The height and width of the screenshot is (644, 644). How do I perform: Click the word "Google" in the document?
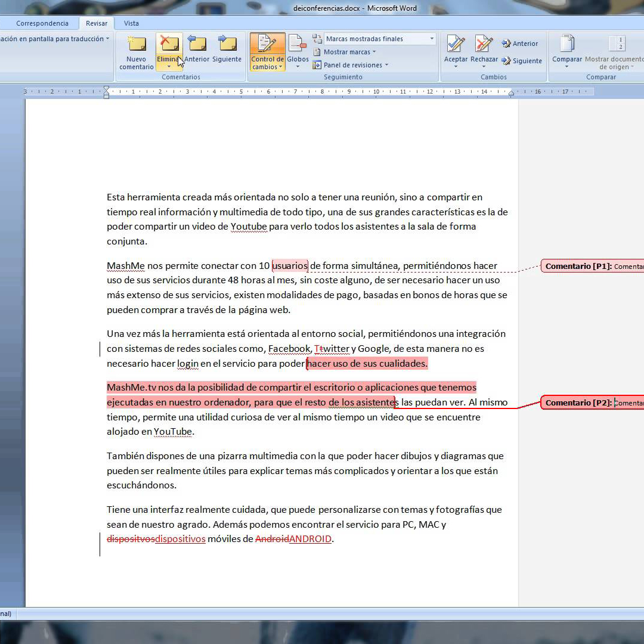tap(373, 349)
